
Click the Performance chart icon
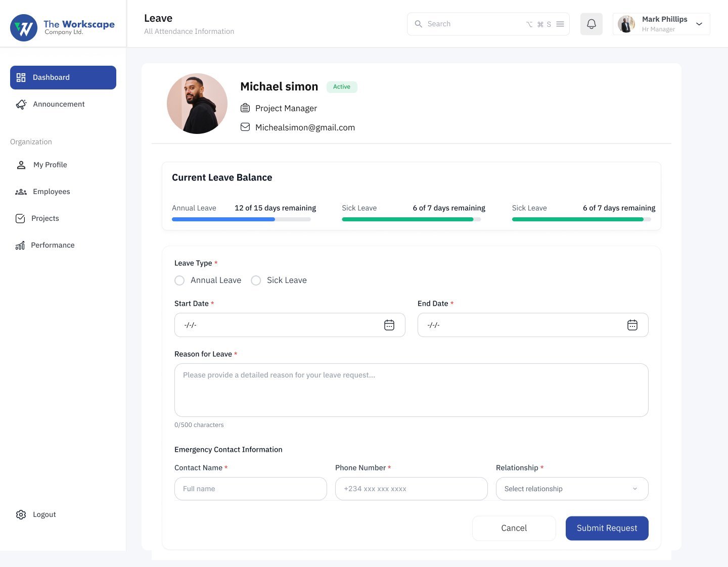[x=20, y=245]
